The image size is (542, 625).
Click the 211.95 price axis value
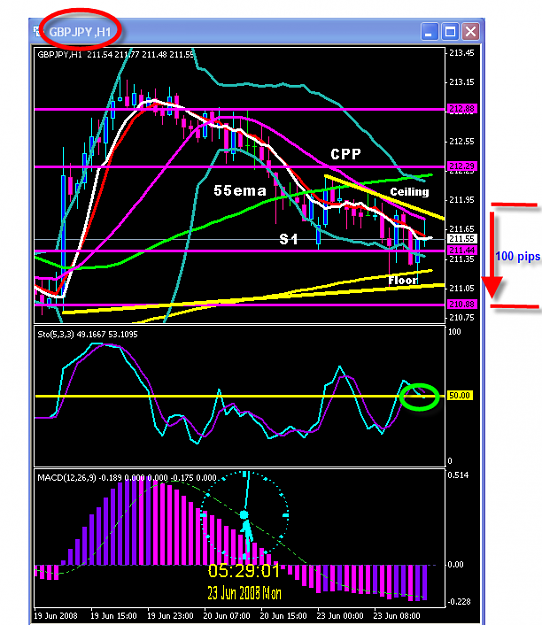(461, 200)
